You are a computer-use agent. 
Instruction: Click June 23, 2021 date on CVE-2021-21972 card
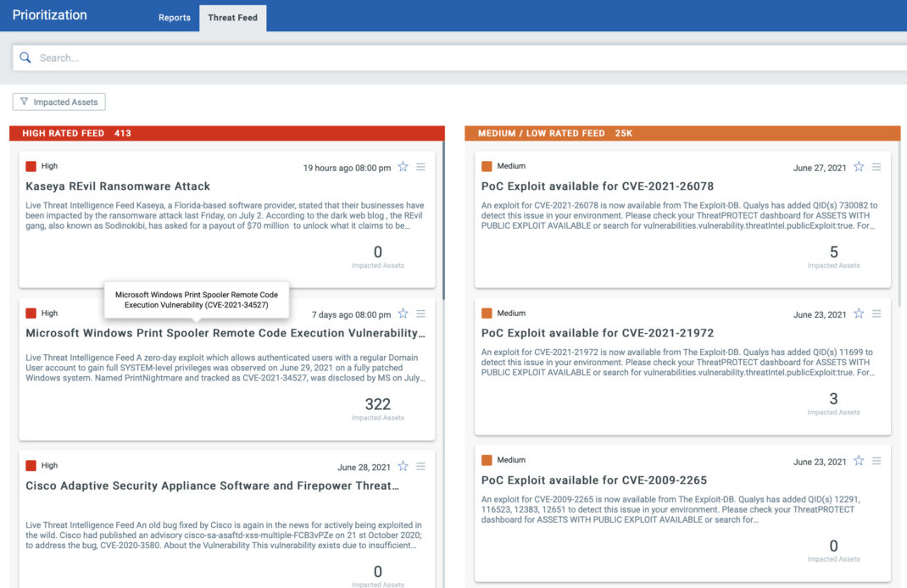[x=820, y=314]
